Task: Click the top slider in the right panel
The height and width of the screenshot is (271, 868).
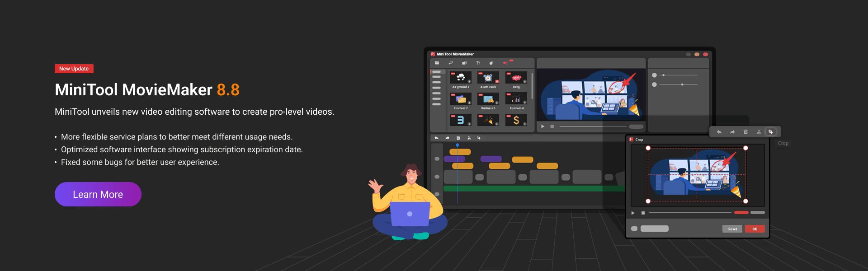Action: click(679, 75)
